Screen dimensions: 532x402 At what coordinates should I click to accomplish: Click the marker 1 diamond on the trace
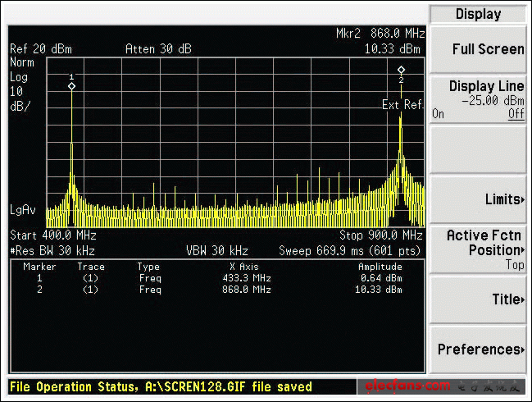click(71, 85)
